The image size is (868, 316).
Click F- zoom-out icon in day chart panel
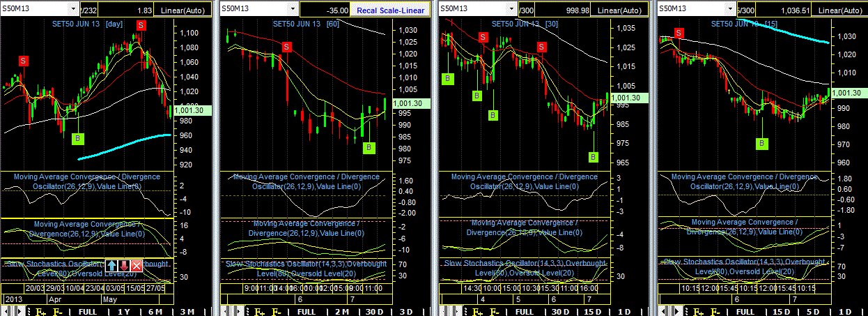click(56, 311)
